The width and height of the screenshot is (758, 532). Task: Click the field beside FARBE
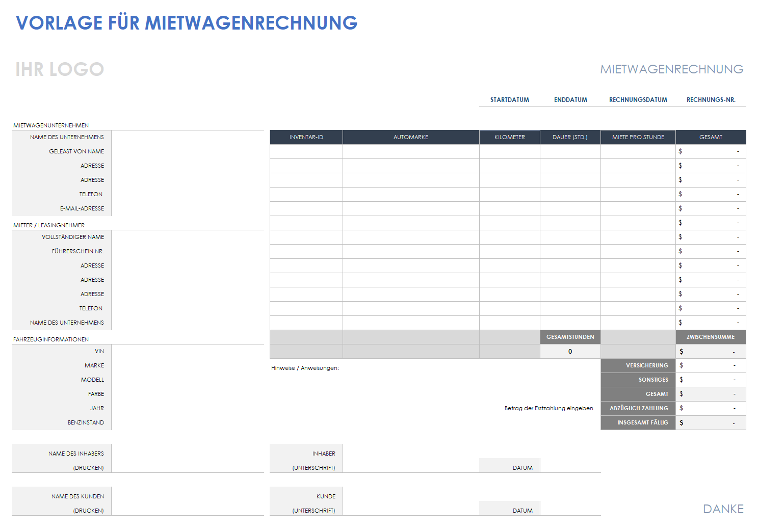188,394
